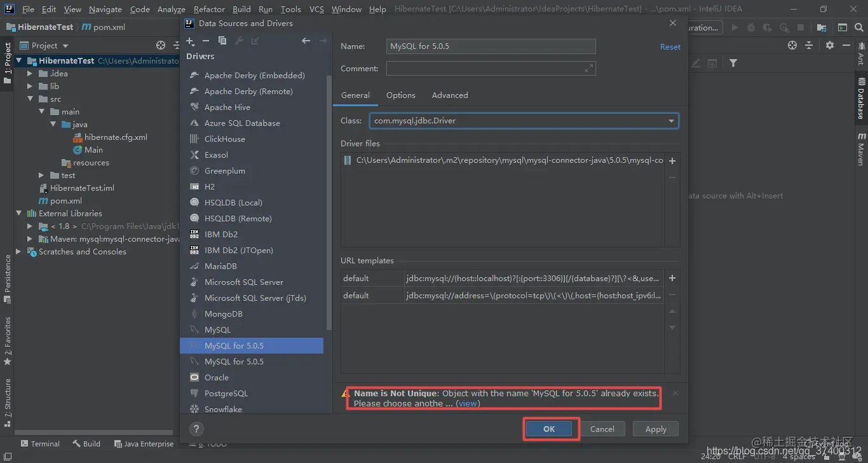
Task: Expand the Comment field with arrows icon
Action: [589, 68]
